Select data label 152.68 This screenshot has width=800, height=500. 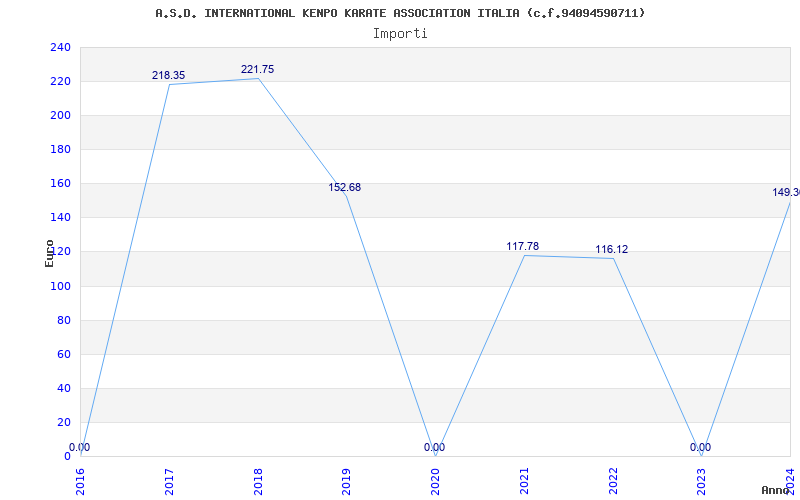[x=344, y=187]
